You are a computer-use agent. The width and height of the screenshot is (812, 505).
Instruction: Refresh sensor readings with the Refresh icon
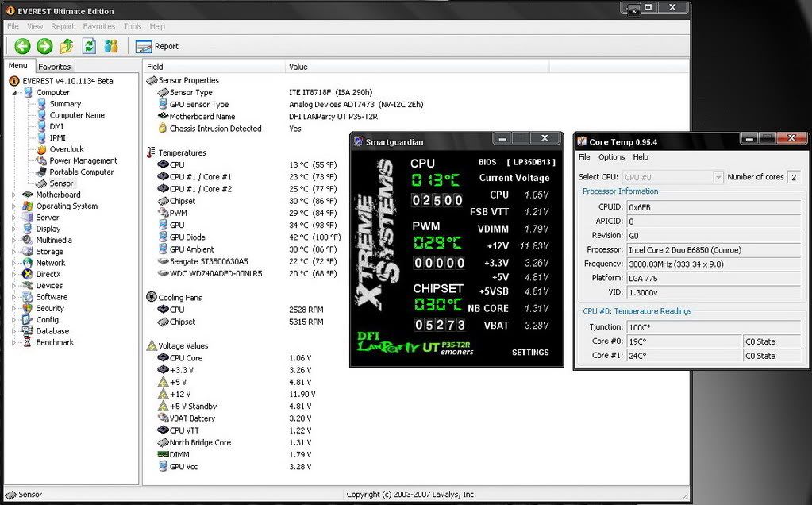pyautogui.click(x=89, y=46)
